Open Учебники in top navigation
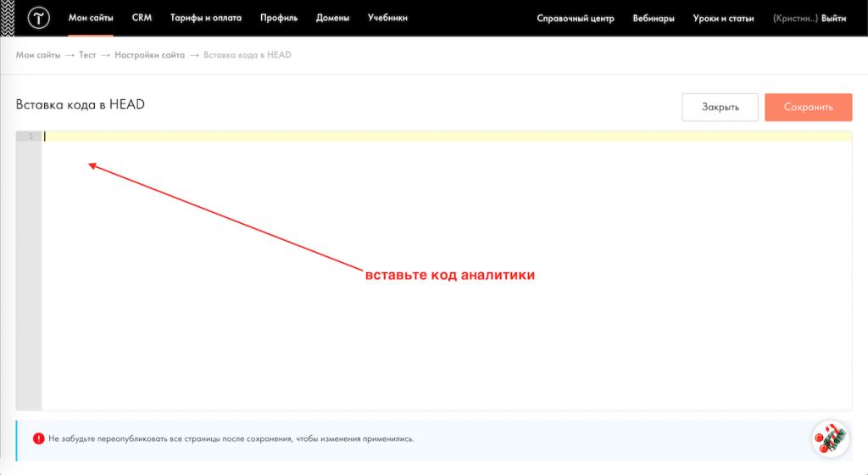Viewport: 868px width, 475px height. coord(387,18)
